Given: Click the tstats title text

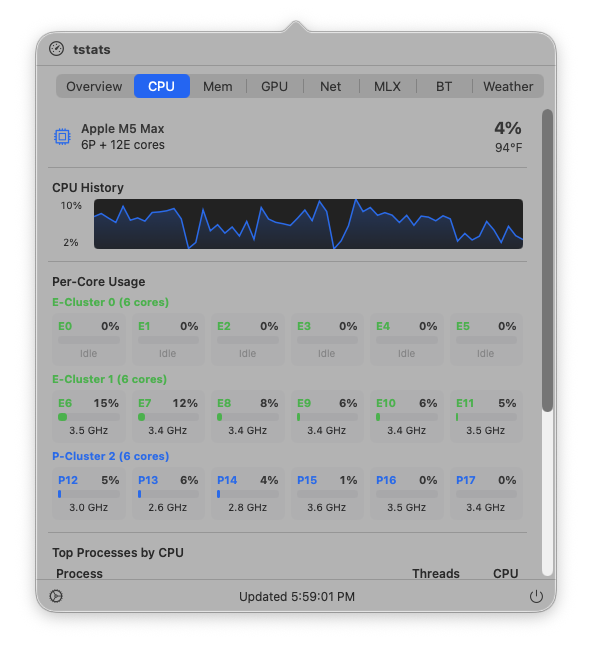Looking at the screenshot, I should pyautogui.click(x=92, y=49).
